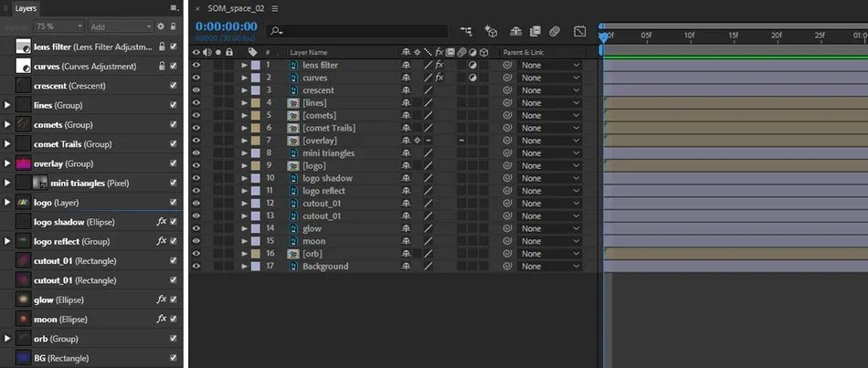868x368 pixels.
Task: Expand the comets (Group) in Layers panel
Action: click(x=7, y=124)
